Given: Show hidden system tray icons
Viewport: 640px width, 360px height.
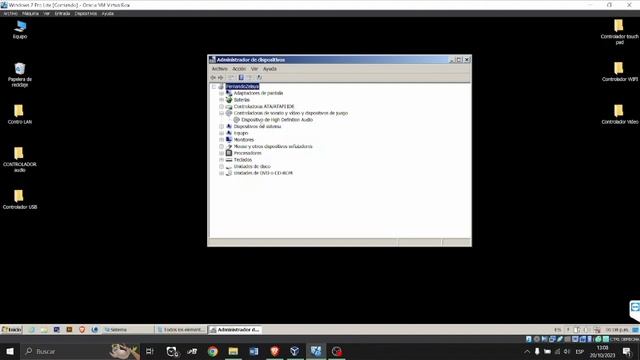Looking at the screenshot, I should (x=527, y=351).
